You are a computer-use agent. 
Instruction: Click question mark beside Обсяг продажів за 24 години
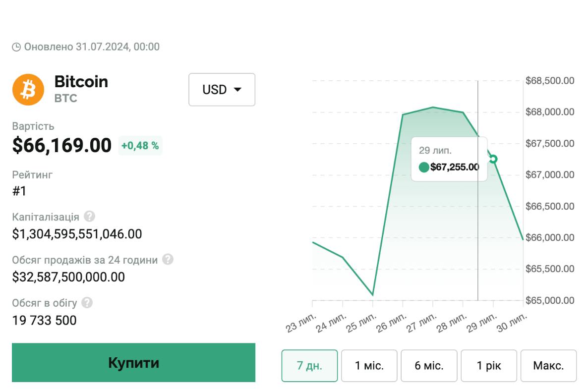168,260
